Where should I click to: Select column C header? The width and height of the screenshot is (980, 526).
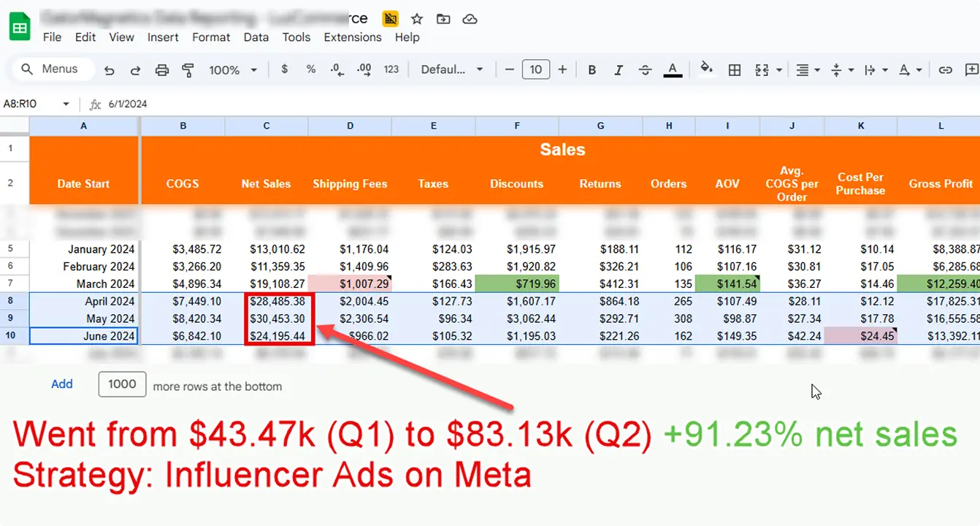point(267,126)
